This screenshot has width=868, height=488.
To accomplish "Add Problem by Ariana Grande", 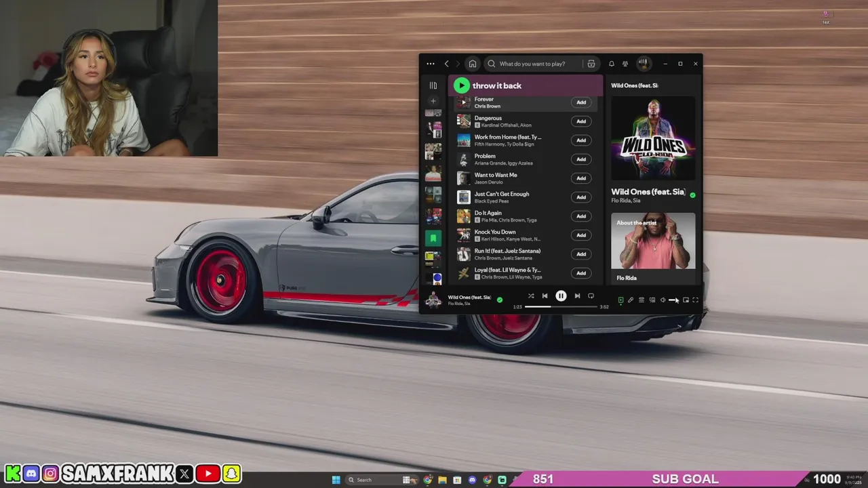I will tap(581, 159).
